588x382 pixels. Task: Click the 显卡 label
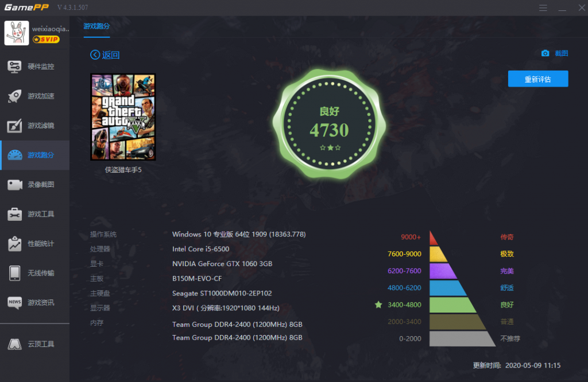pos(96,264)
